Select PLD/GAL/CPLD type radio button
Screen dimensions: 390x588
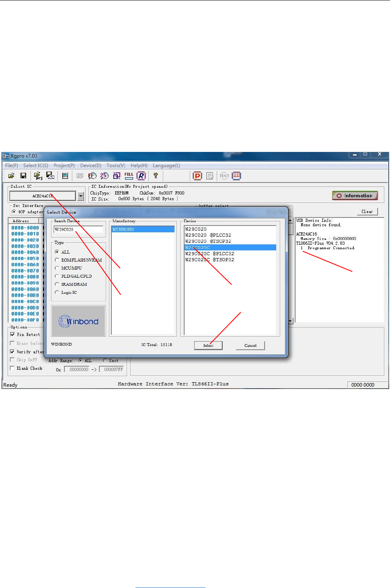click(x=57, y=276)
